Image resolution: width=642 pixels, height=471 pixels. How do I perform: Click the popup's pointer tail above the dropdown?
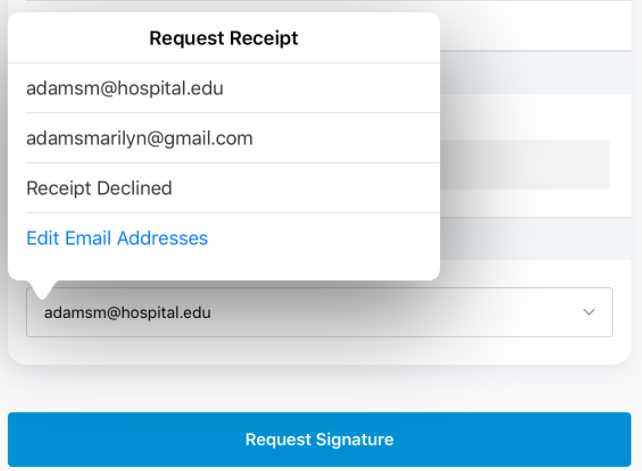[42, 290]
